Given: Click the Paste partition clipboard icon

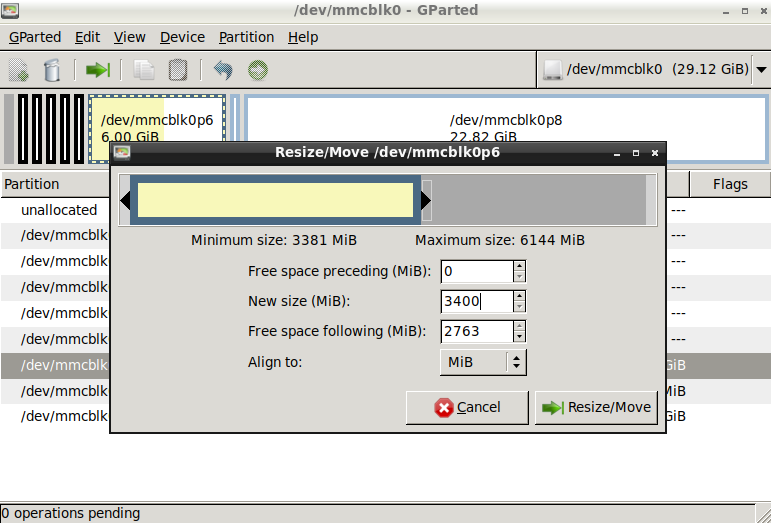Looking at the screenshot, I should point(178,70).
